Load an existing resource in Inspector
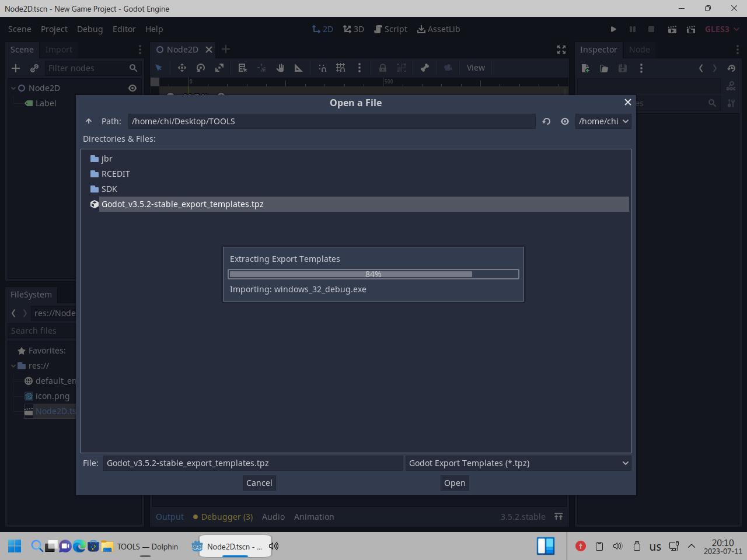Image resolution: width=747 pixels, height=560 pixels. click(604, 68)
